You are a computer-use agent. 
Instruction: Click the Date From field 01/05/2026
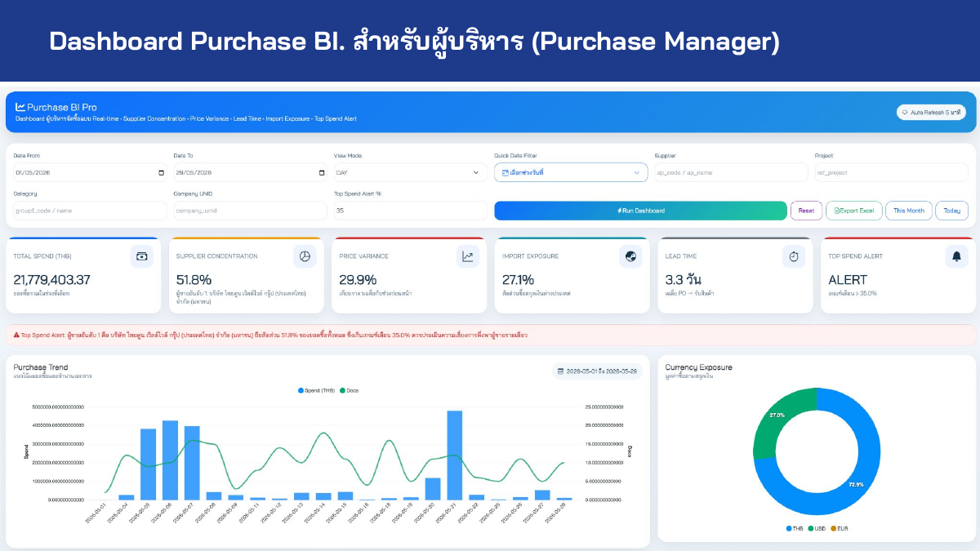tap(89, 172)
